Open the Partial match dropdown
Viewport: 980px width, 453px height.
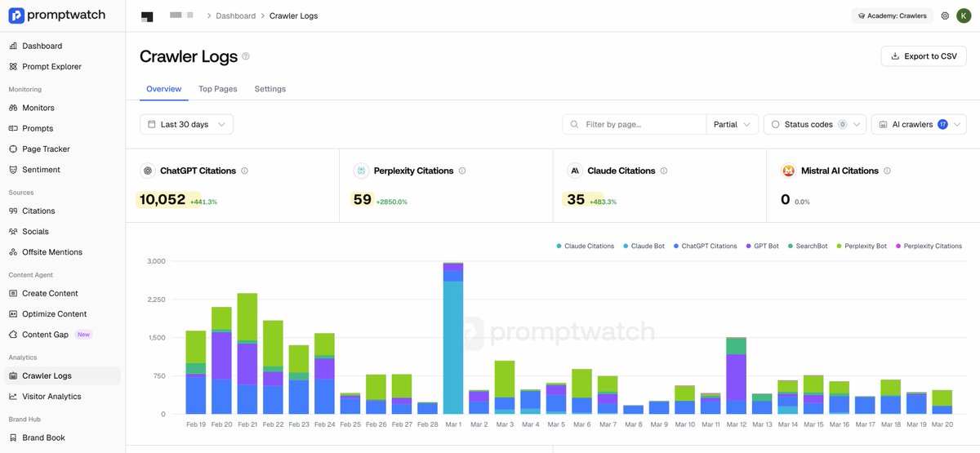coord(732,124)
